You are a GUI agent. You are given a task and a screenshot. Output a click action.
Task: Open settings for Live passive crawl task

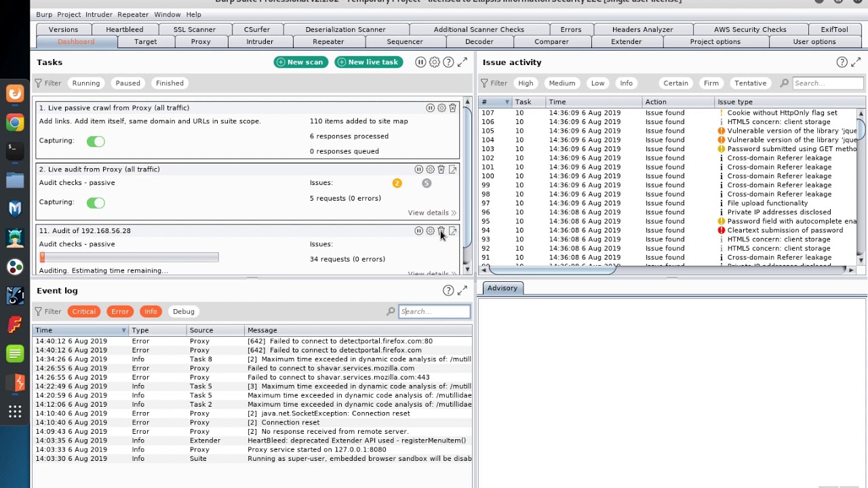tap(441, 108)
